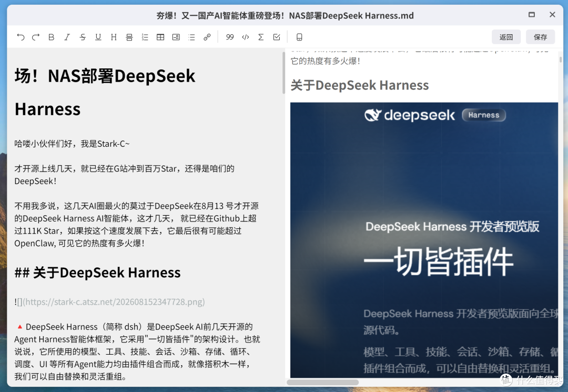This screenshot has width=568, height=392.
Task: Insert an image
Action: (x=176, y=37)
